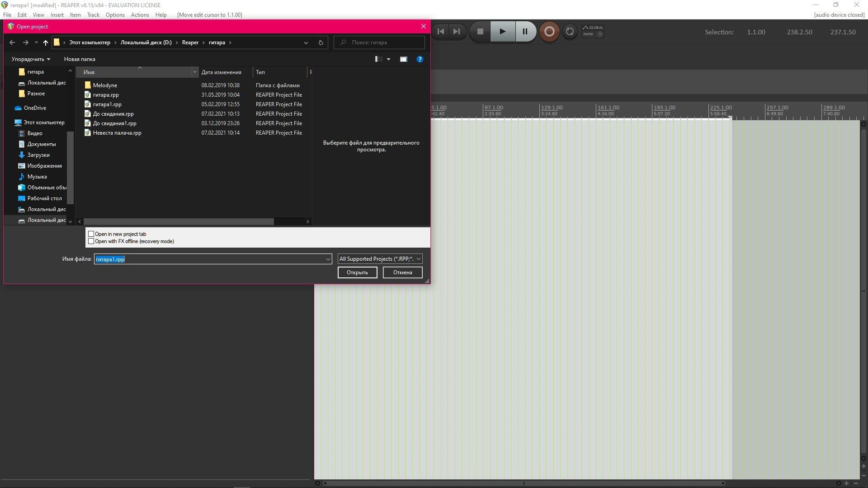The image size is (868, 488).
Task: Click the dialog help question icon
Action: [x=420, y=59]
